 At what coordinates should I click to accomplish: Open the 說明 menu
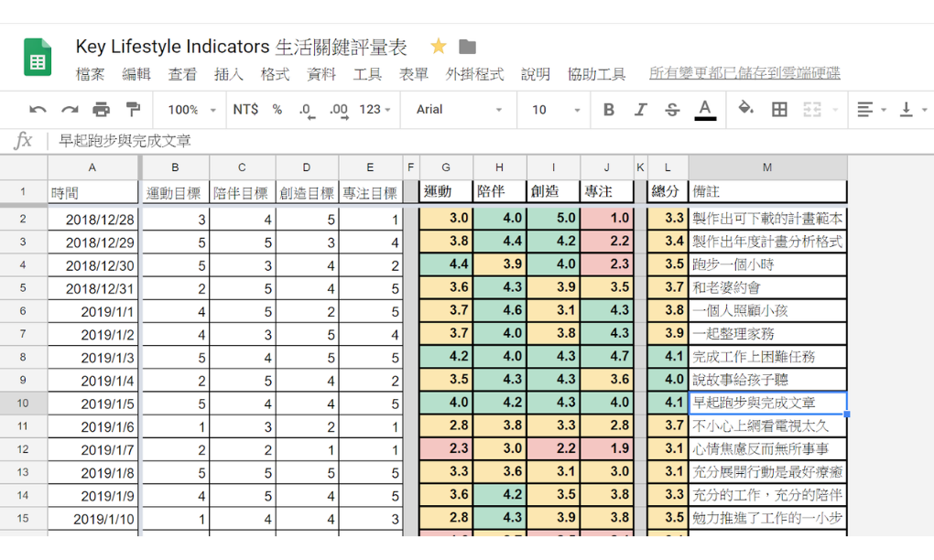tap(536, 74)
